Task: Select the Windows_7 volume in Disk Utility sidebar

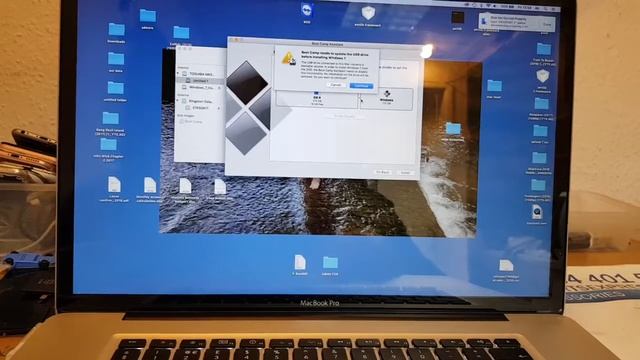Action: (x=201, y=87)
